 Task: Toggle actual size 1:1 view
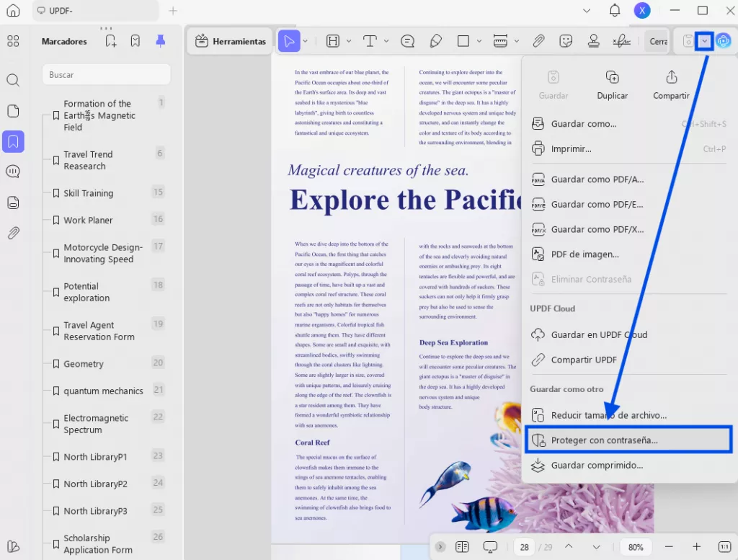pyautogui.click(x=724, y=547)
